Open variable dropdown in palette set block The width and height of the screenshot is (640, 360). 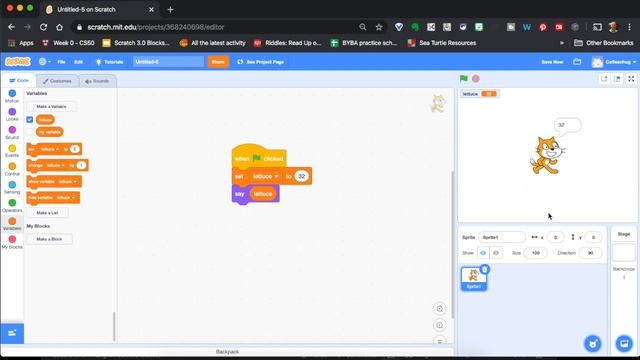point(50,149)
